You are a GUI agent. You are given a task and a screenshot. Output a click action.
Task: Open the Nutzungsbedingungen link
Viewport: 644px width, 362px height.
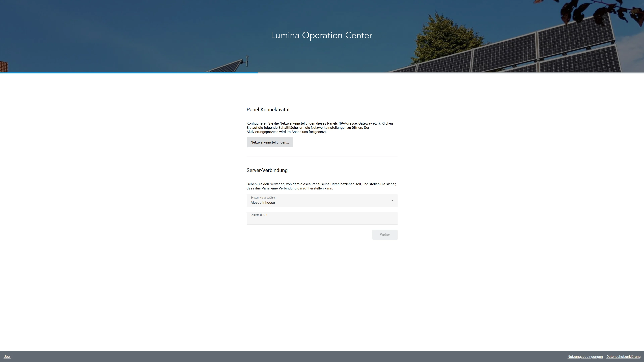point(585,356)
